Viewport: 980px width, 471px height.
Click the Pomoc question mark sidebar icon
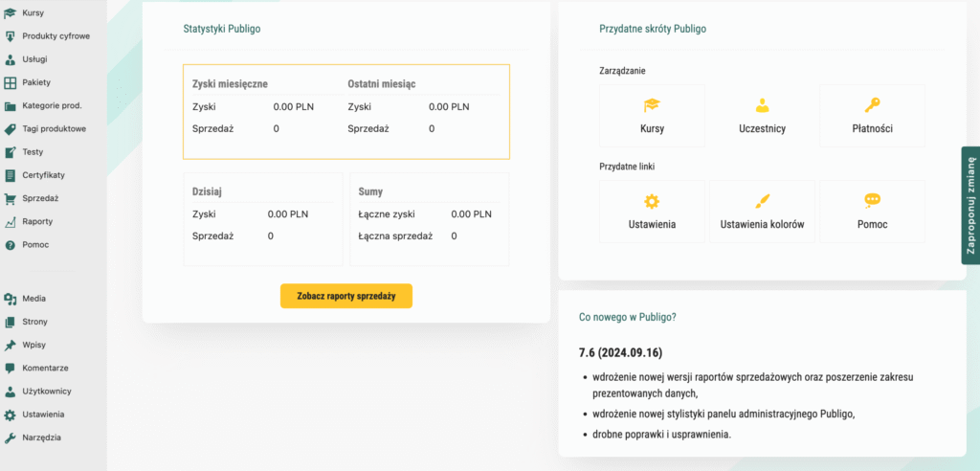click(x=10, y=245)
